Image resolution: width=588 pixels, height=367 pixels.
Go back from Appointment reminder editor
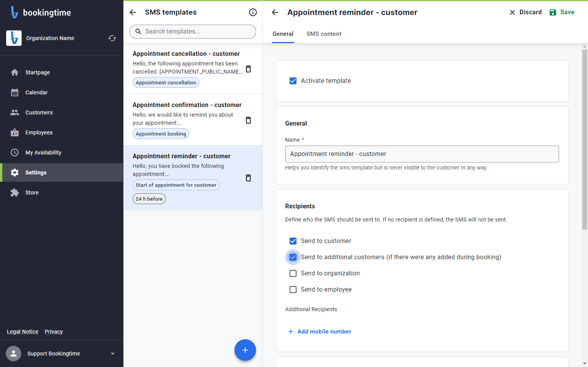(x=275, y=12)
